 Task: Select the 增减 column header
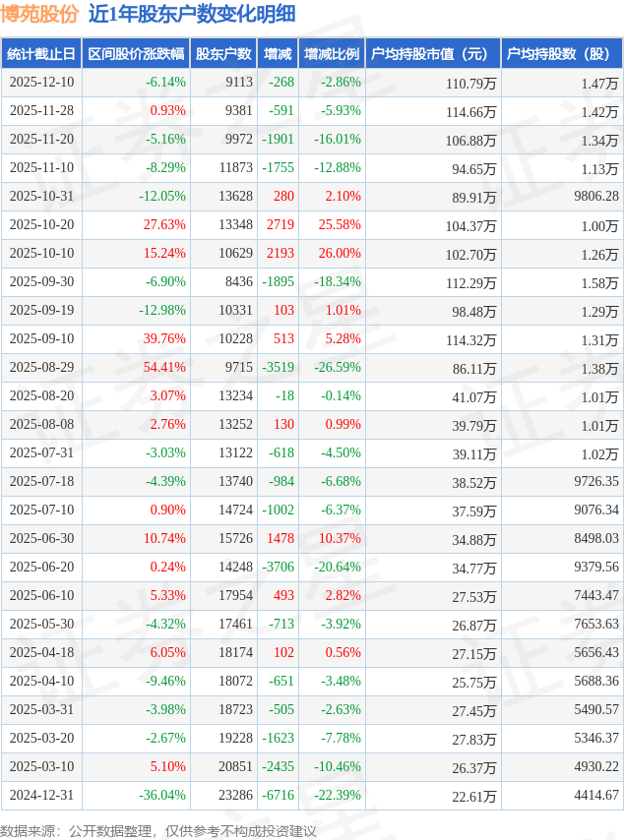(279, 54)
